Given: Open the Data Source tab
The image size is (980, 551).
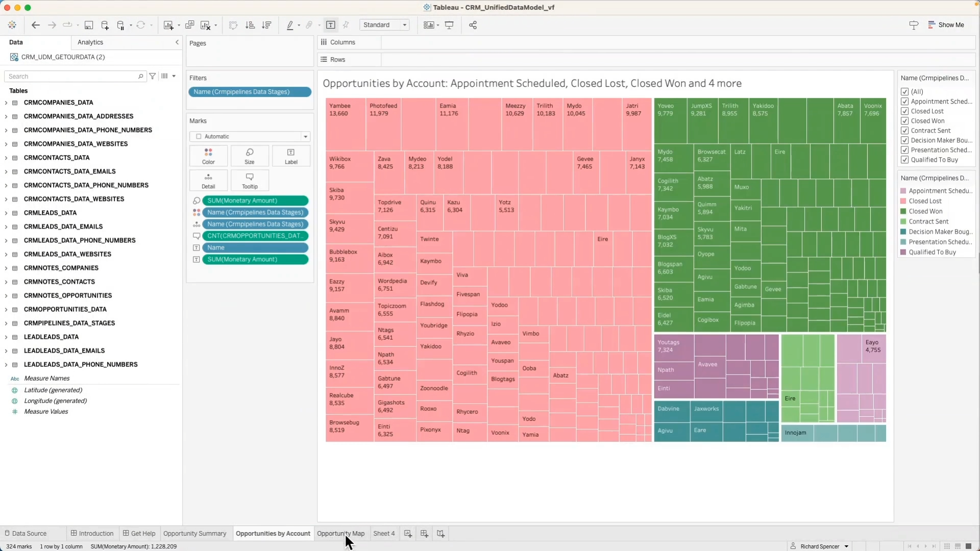Looking at the screenshot, I should tap(29, 533).
